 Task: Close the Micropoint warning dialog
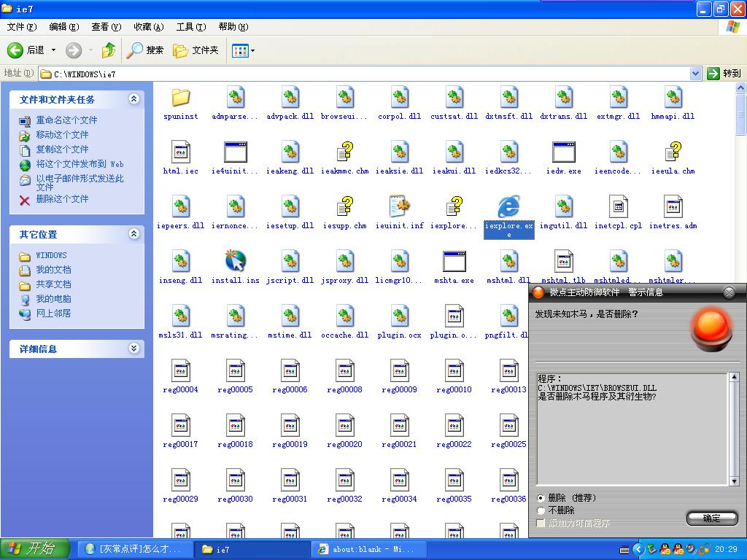pos(729,292)
